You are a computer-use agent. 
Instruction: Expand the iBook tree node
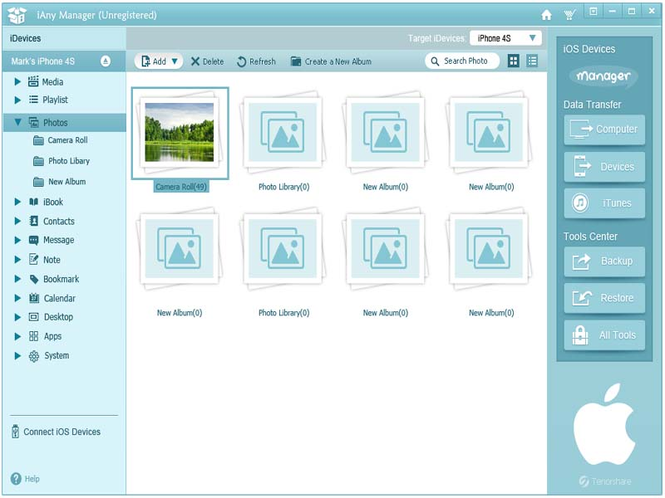tap(17, 201)
